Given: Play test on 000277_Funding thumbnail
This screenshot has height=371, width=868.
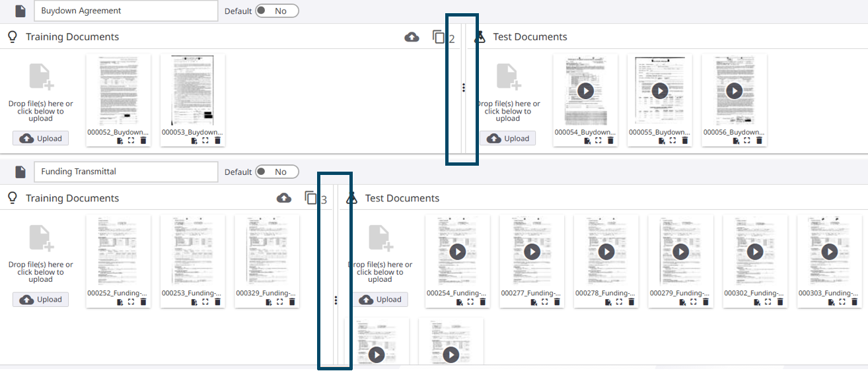Looking at the screenshot, I should [532, 252].
